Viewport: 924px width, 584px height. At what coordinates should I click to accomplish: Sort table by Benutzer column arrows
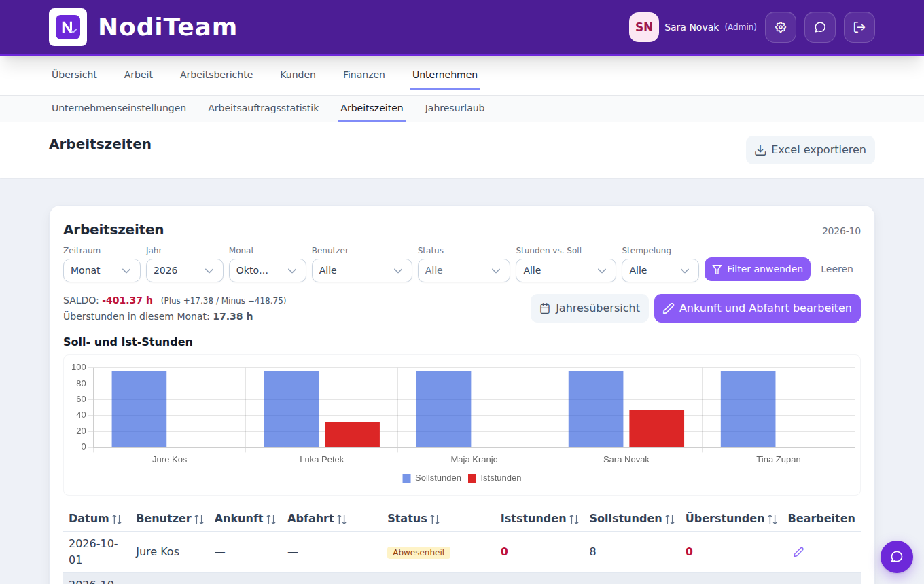tap(199, 519)
